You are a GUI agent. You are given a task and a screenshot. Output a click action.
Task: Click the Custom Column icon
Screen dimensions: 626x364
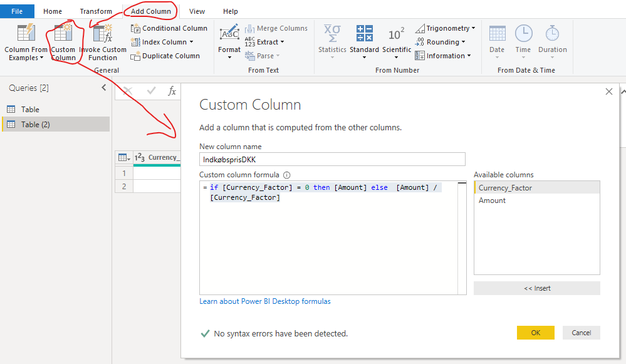(x=63, y=34)
